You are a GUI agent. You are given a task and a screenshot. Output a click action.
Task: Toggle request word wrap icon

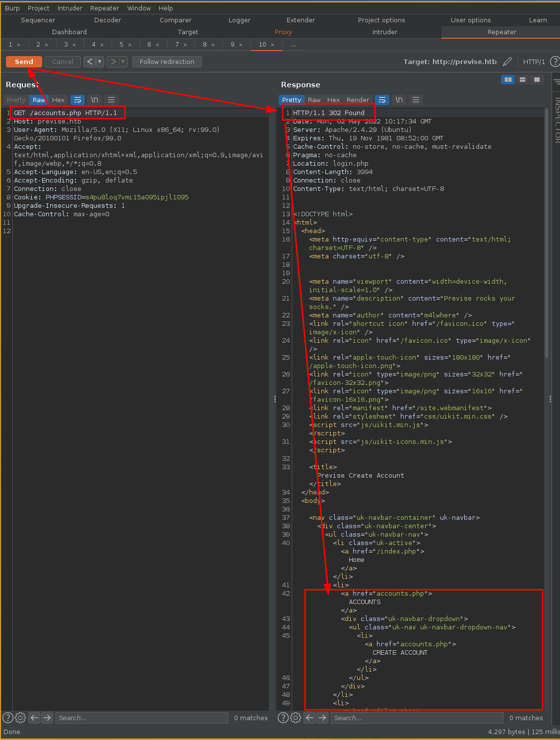click(x=77, y=100)
